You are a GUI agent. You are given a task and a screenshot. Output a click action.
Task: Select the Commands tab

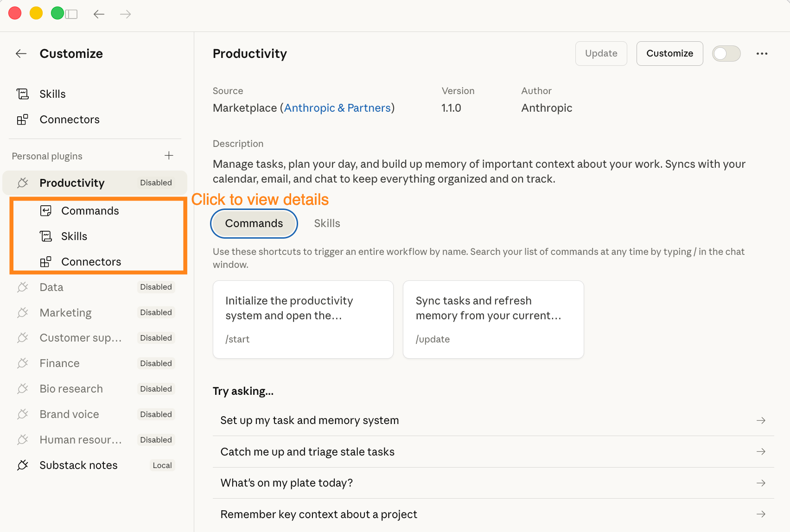coord(254,223)
